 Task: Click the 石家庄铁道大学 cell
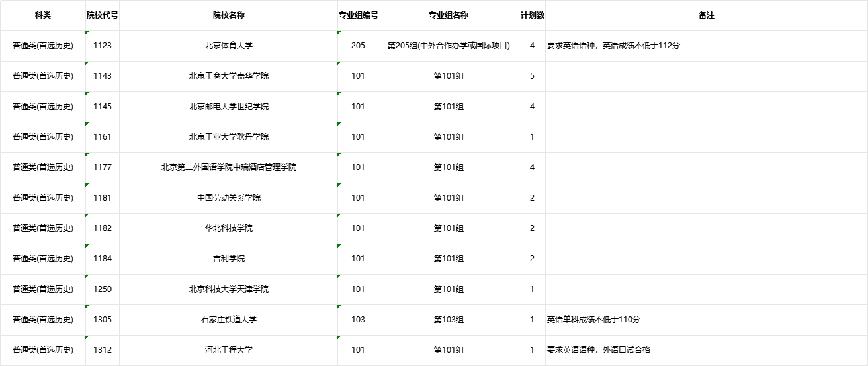pyautogui.click(x=228, y=320)
